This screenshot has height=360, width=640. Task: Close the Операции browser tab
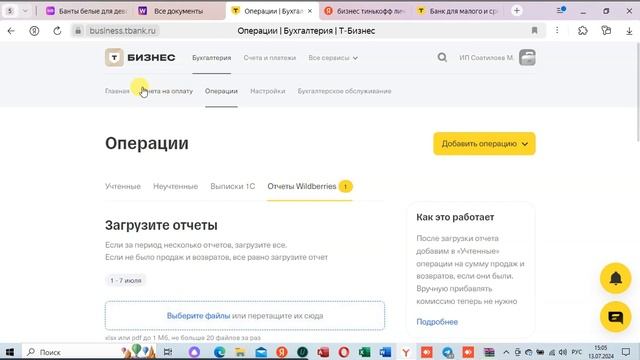pos(310,11)
